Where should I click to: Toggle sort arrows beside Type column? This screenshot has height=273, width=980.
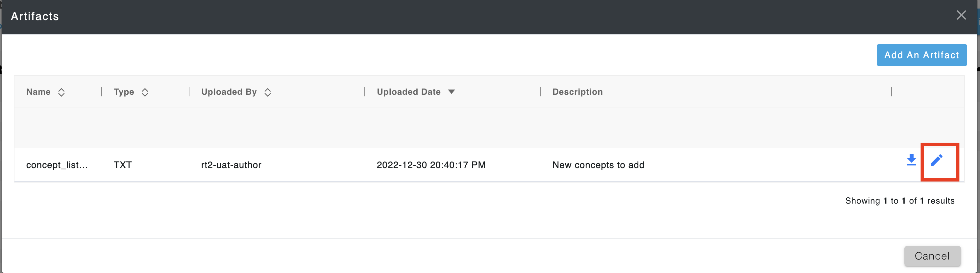[x=145, y=92]
